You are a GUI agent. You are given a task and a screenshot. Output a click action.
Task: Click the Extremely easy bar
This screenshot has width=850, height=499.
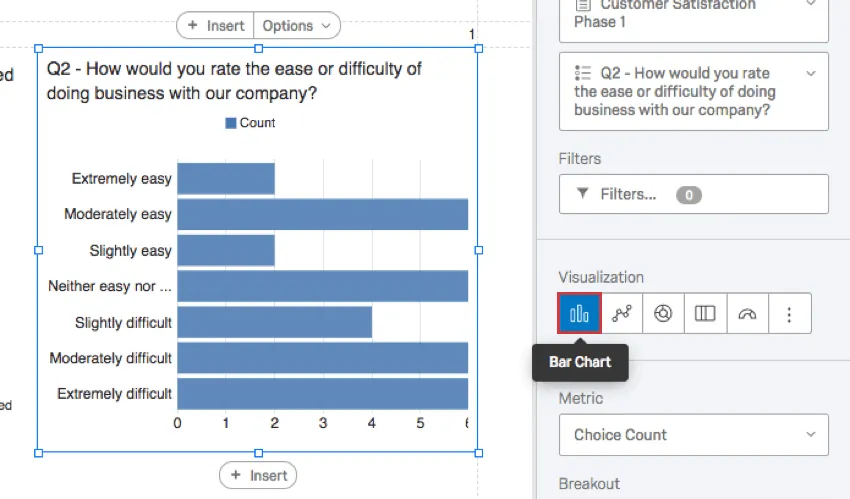(226, 179)
